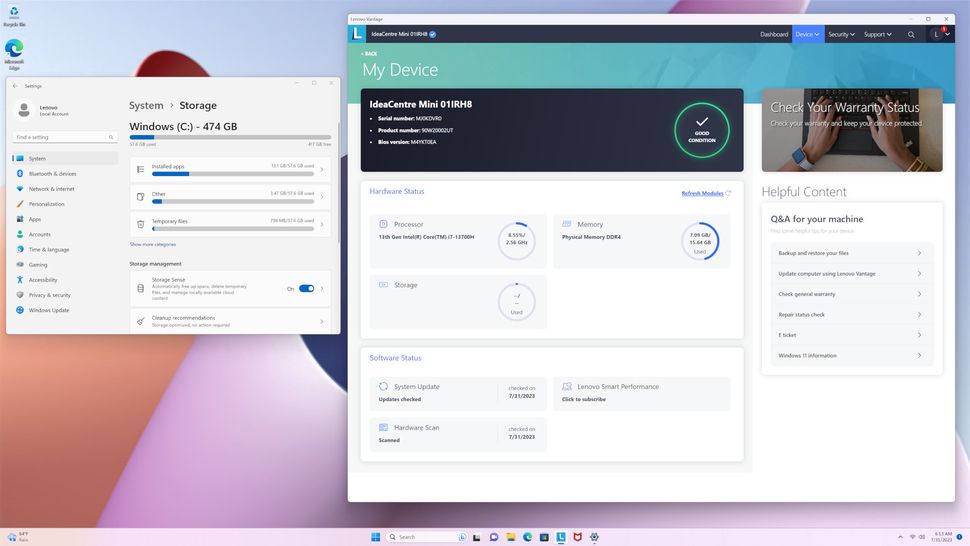Click the McAfee icon in the taskbar
The image size is (970, 546).
(577, 537)
